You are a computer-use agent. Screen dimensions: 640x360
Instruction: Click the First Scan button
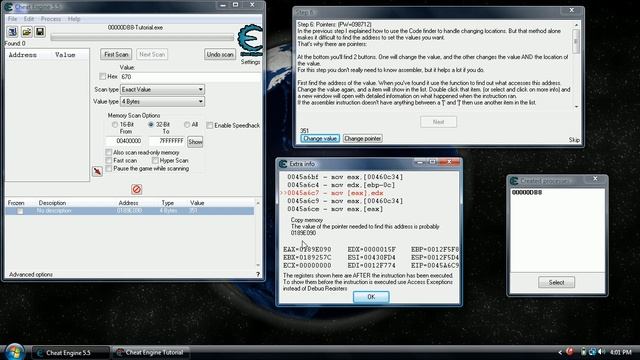116,54
